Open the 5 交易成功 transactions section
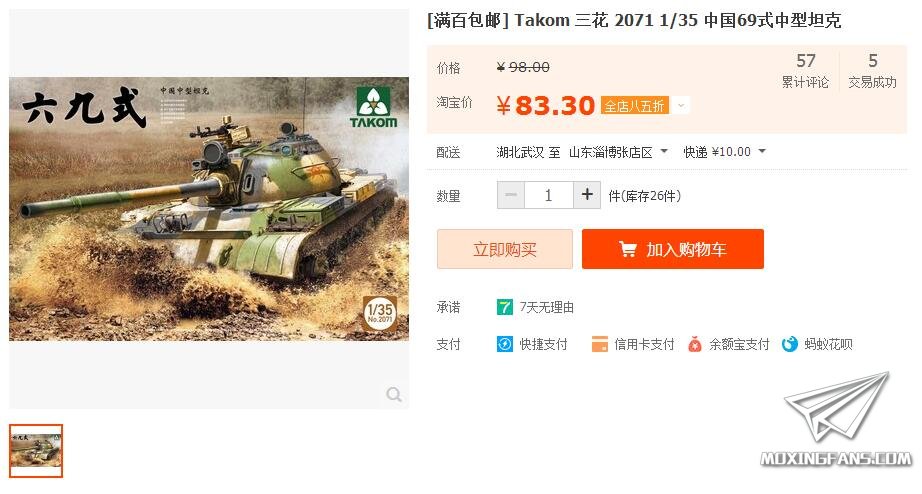This screenshot has height=494, width=922. click(x=873, y=70)
